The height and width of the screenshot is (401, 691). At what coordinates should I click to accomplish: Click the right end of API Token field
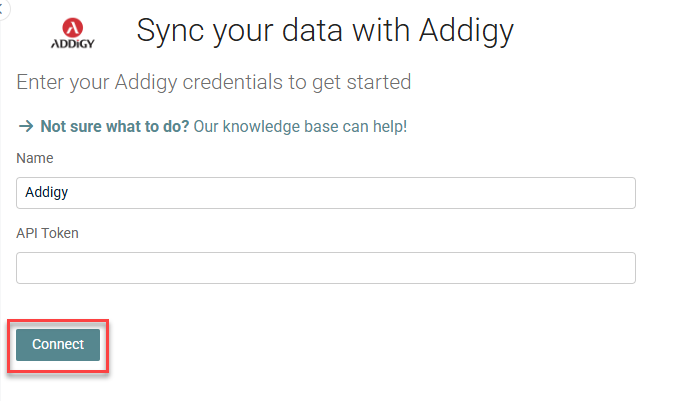(x=620, y=267)
